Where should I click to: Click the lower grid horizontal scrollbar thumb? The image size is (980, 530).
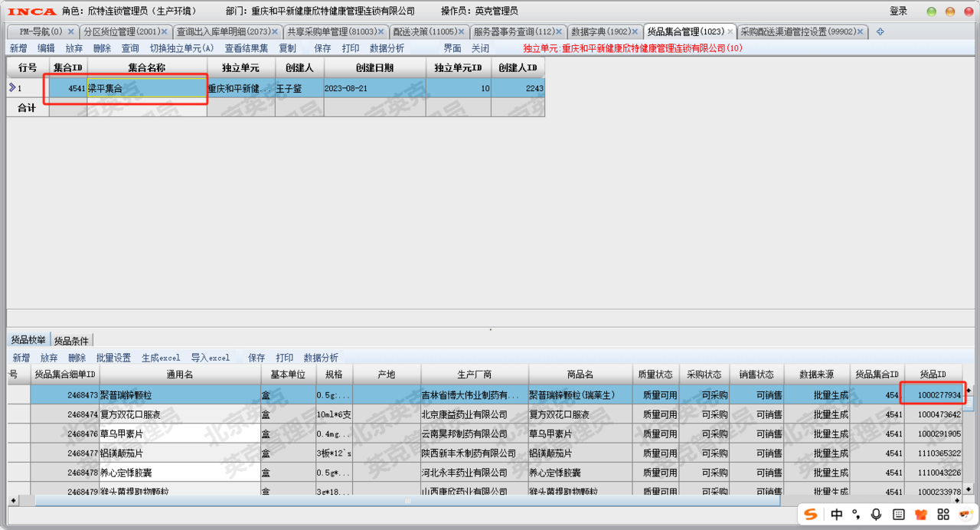point(407,500)
